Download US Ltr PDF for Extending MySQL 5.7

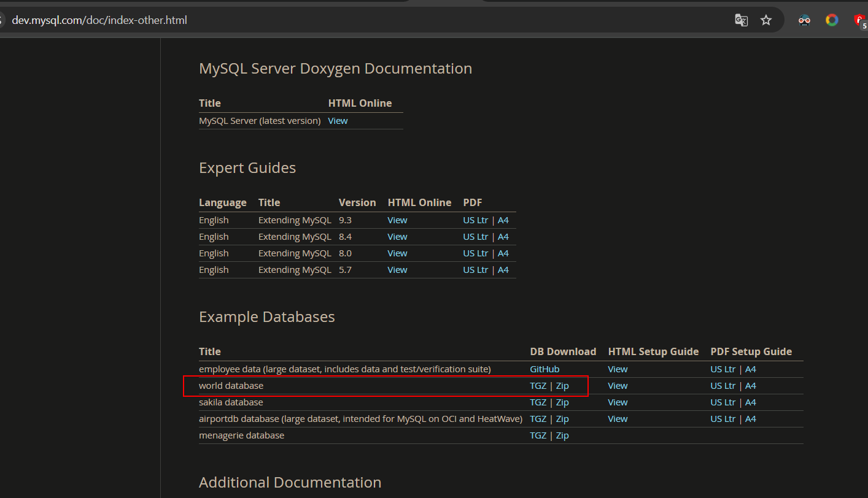[x=476, y=270]
